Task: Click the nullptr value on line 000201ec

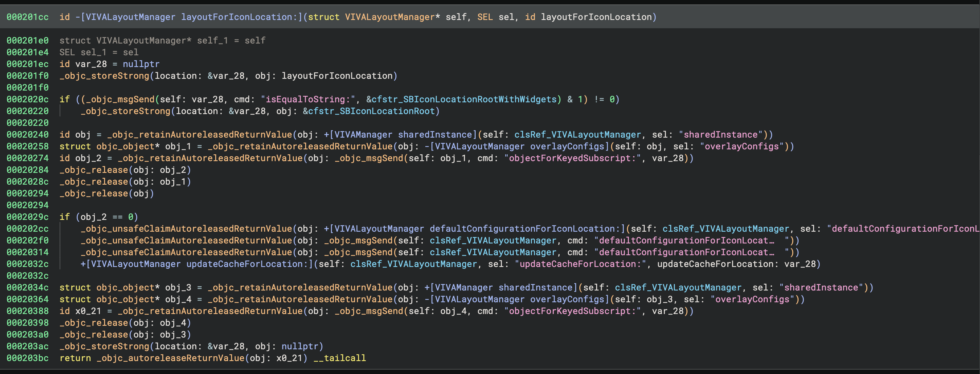Action: point(141,64)
